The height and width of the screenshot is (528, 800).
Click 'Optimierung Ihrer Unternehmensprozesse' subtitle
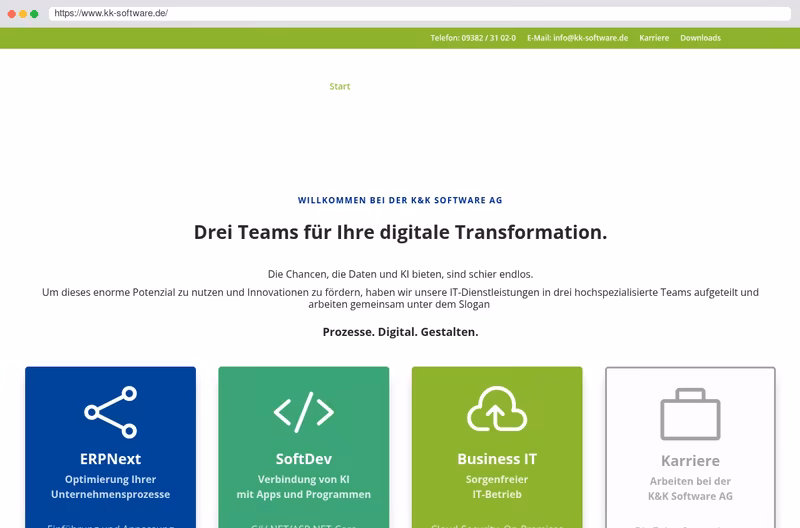pyautogui.click(x=111, y=487)
